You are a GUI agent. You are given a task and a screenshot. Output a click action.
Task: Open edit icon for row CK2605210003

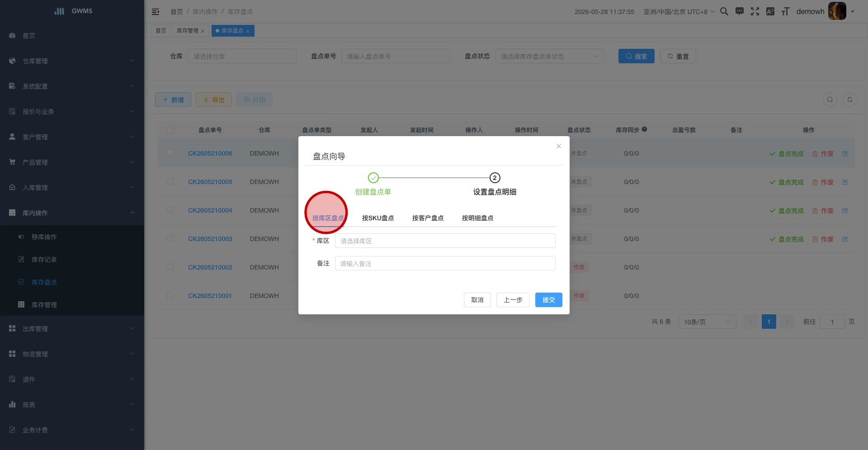(x=845, y=239)
